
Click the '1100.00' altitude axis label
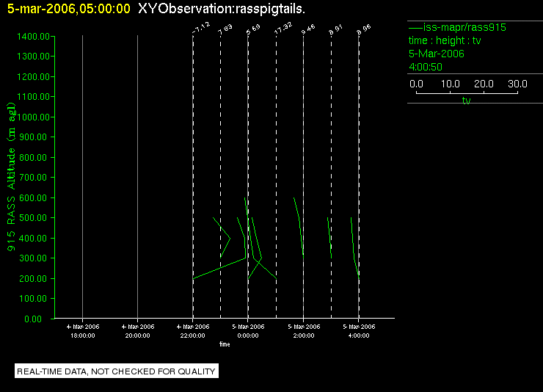point(33,96)
